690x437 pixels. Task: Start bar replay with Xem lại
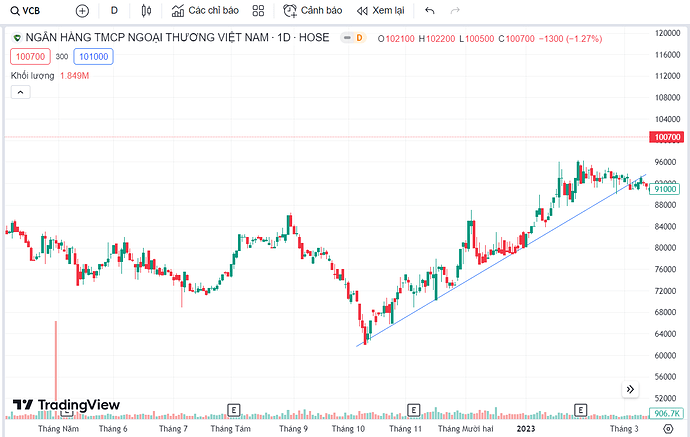(x=381, y=11)
